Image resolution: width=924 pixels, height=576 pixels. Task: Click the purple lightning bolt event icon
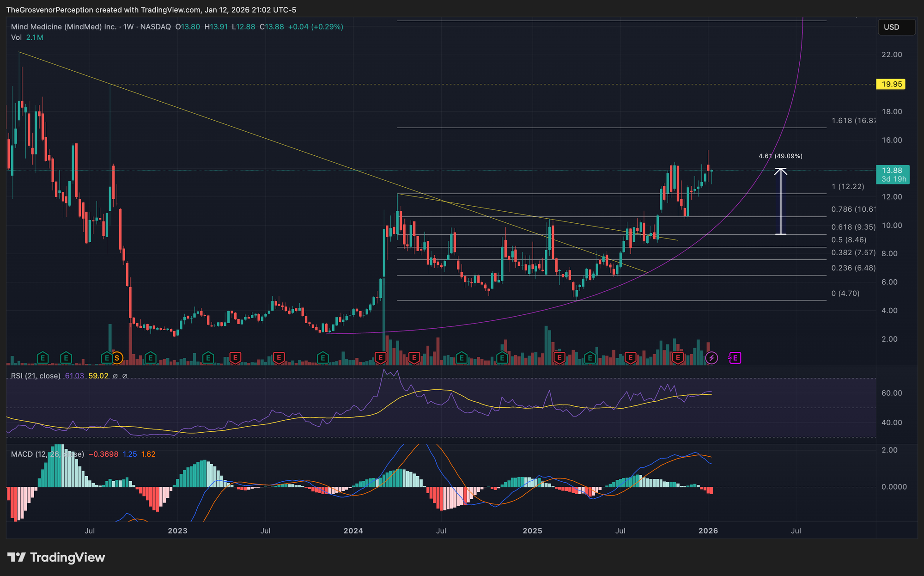[711, 357]
